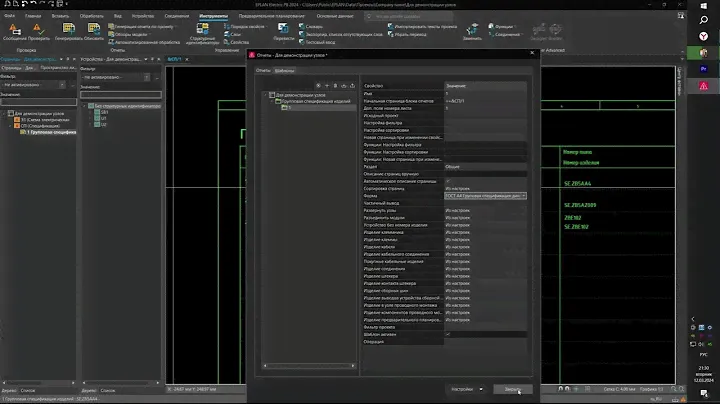The height and width of the screenshot is (404, 720).
Task: Click the Сообщения icon in the ribbon
Action: pos(14,29)
